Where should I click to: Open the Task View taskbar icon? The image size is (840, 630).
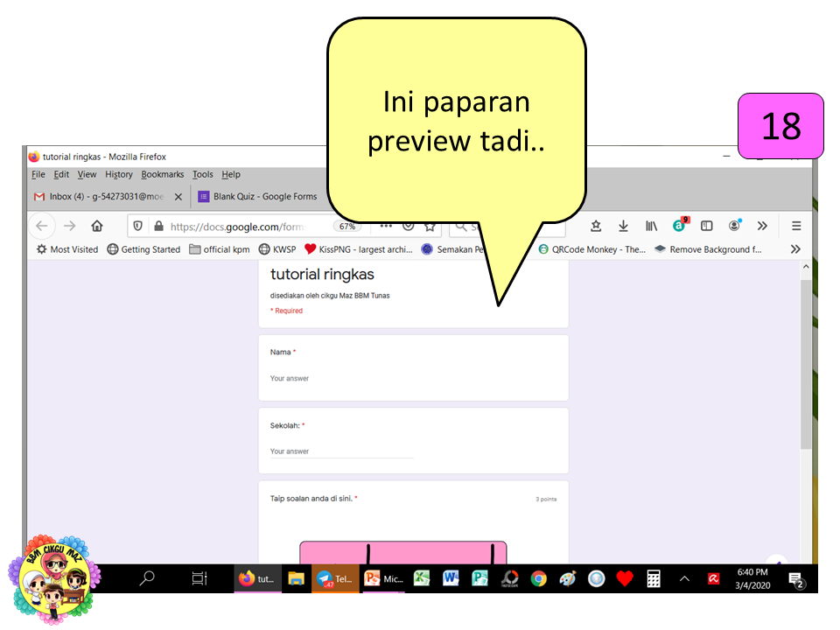point(199,578)
